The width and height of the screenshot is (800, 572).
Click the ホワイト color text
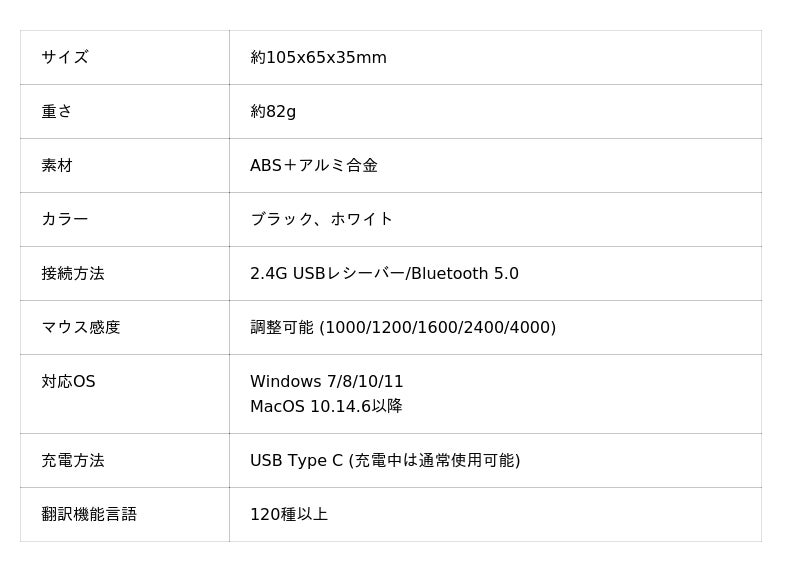[362, 219]
